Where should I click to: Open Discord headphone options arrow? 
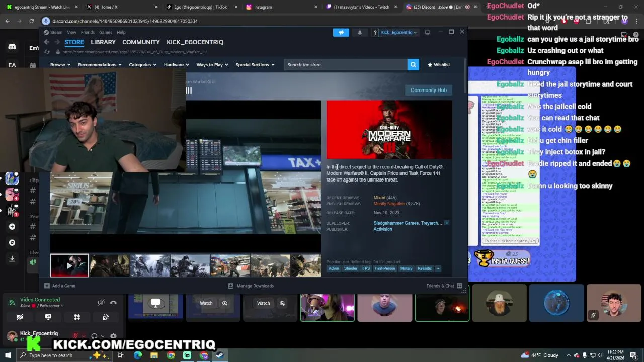[x=103, y=336]
